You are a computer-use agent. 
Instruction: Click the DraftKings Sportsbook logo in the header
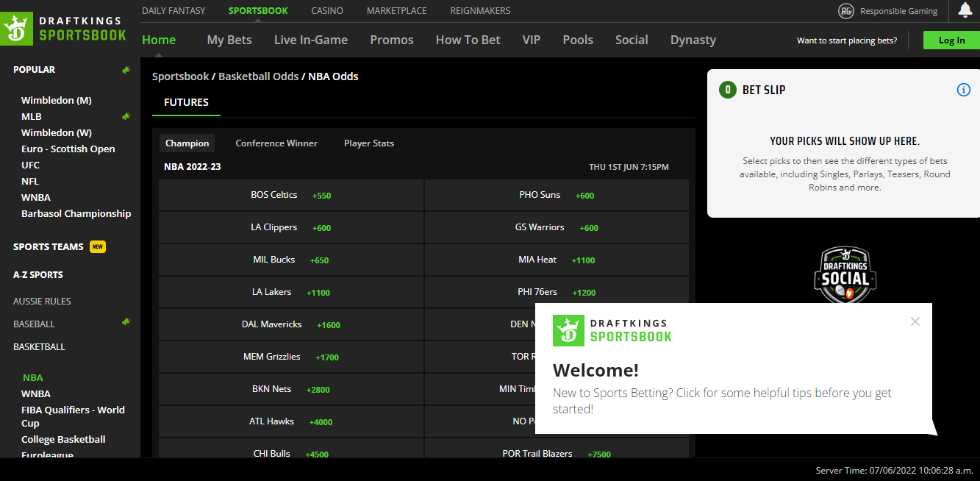pyautogui.click(x=65, y=28)
